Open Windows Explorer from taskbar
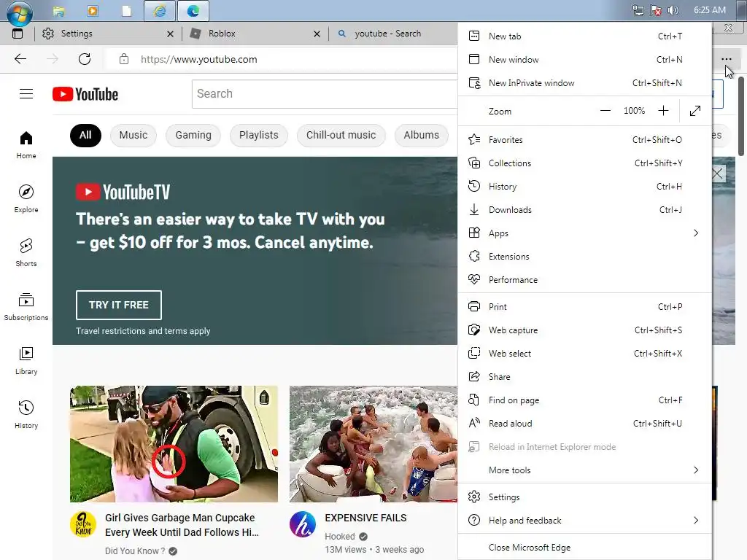747x560 pixels. coord(59,10)
